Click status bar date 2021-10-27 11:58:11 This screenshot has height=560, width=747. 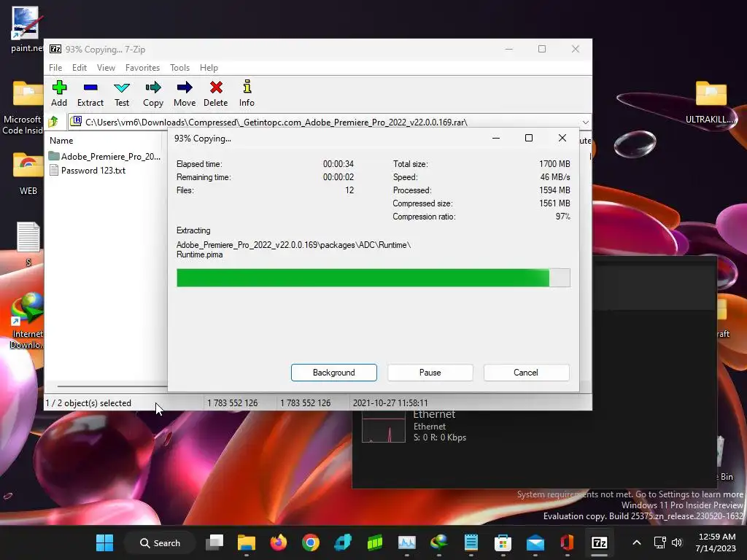[x=390, y=402]
